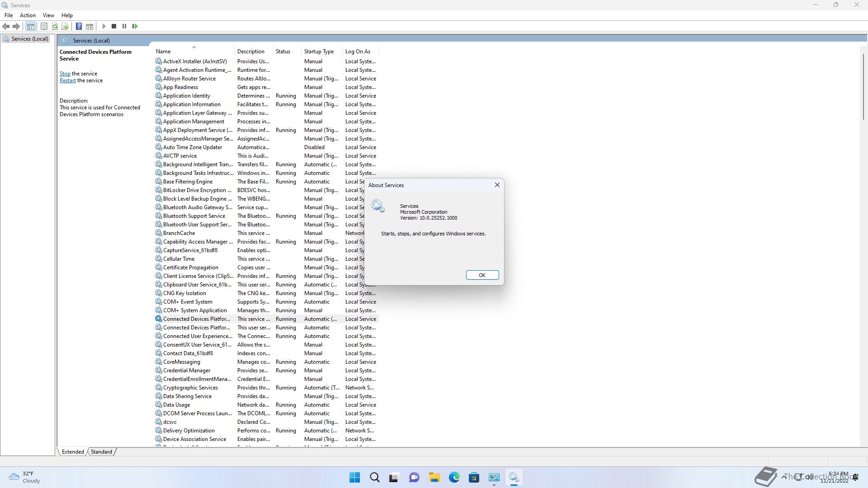Click the Pause Service toolbar icon
Viewport: 868px width, 488px height.
click(x=124, y=26)
